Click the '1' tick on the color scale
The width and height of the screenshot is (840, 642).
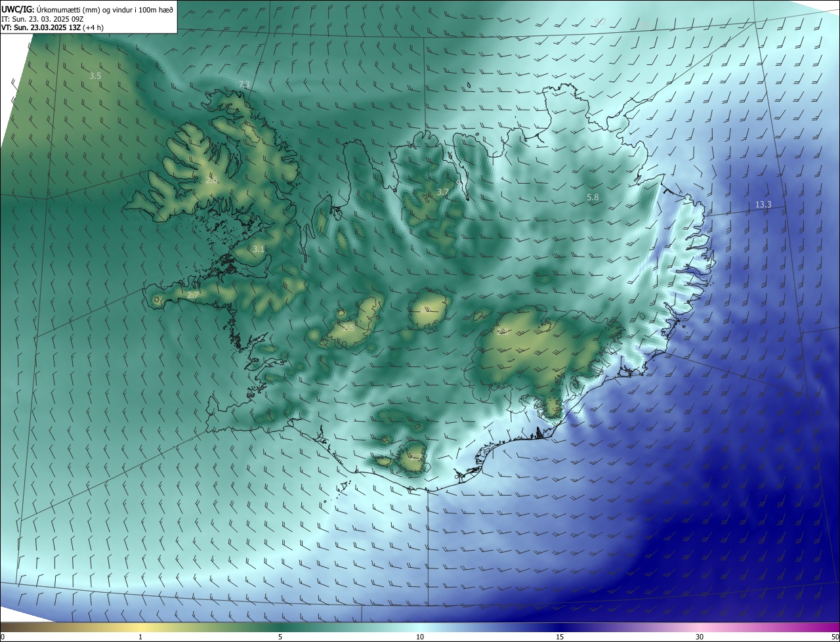click(140, 637)
